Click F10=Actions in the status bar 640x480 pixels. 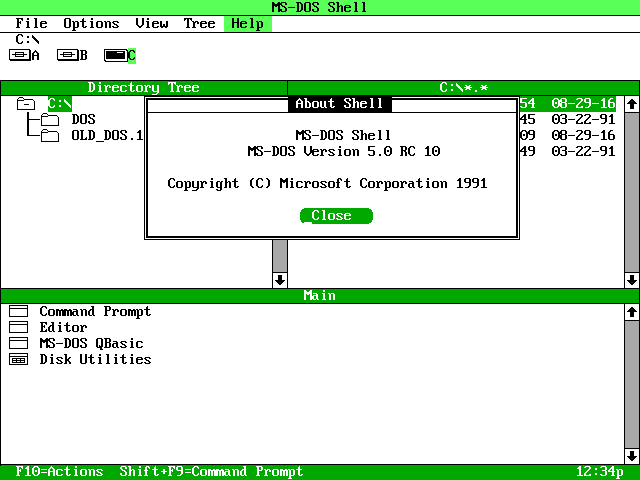[59, 472]
